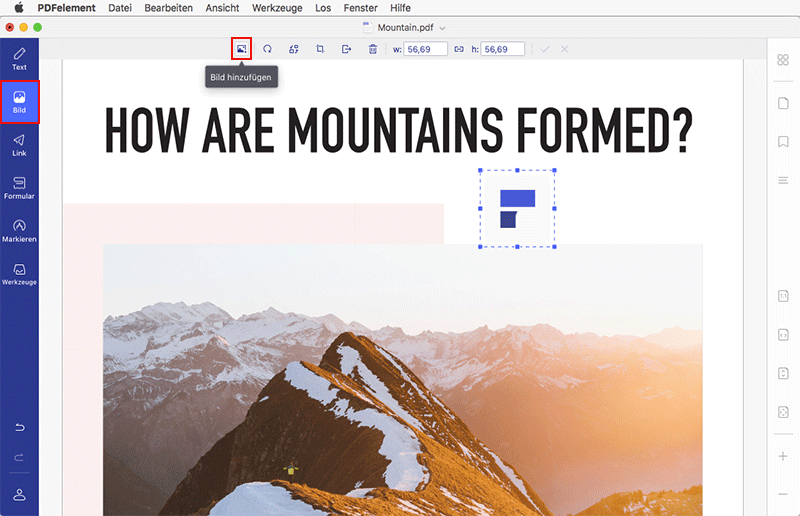
Task: Click the width input field
Action: pos(426,49)
